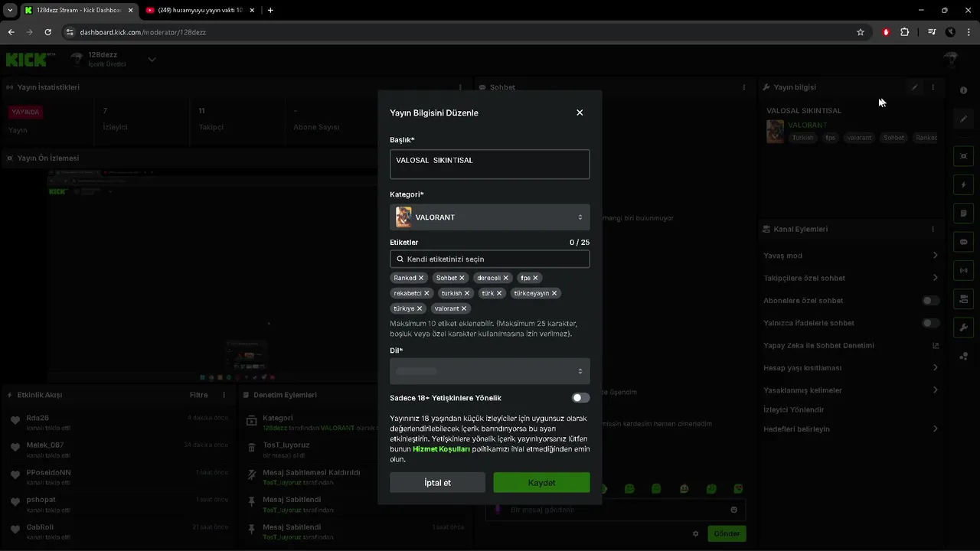Open a new browser tab

click(x=270, y=10)
